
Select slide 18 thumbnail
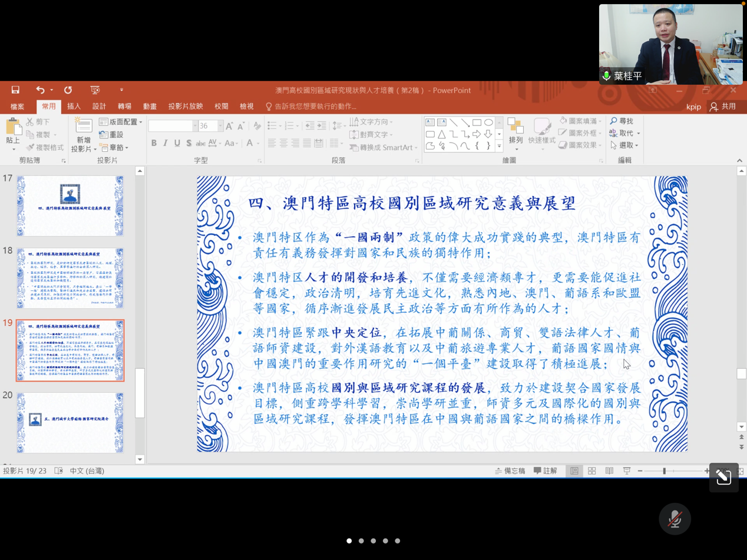point(70,278)
